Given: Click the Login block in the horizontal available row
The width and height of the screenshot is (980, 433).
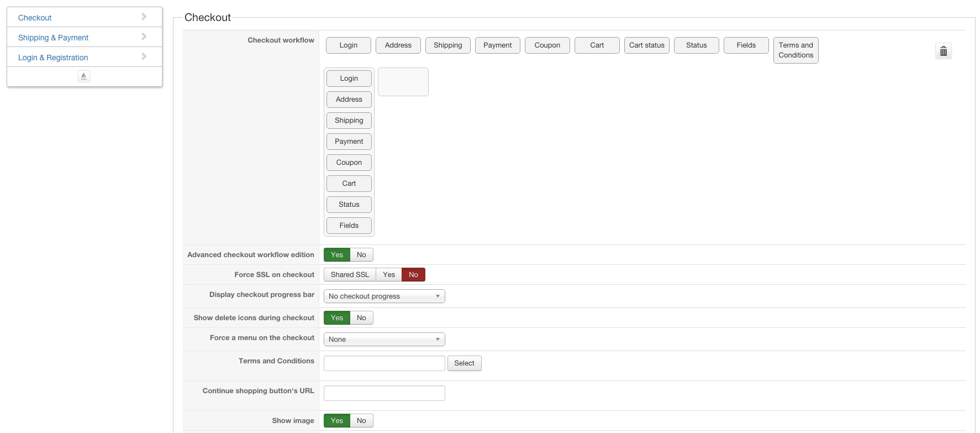Looking at the screenshot, I should tap(349, 45).
